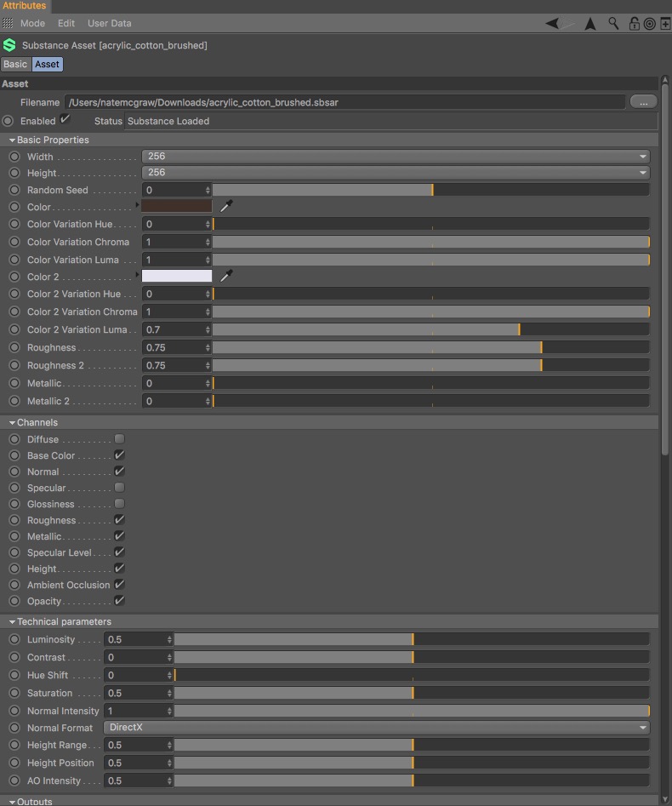Select the Attributes panel tab
672x806 pixels.
pyautogui.click(x=25, y=6)
